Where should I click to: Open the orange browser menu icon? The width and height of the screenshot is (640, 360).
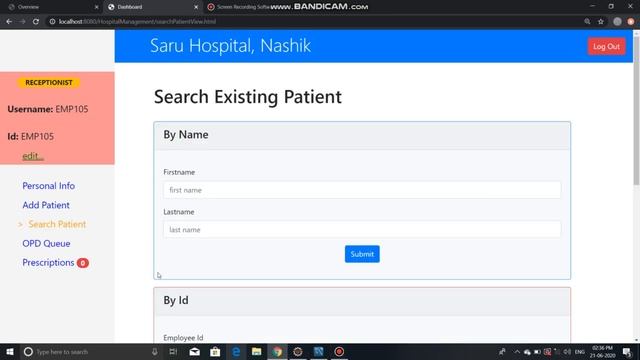point(631,22)
